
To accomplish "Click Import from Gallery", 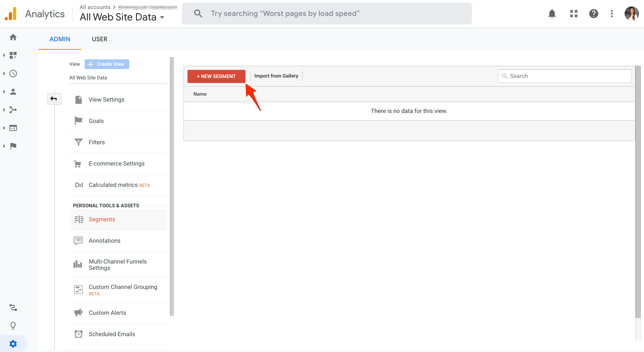I will pyautogui.click(x=276, y=76).
